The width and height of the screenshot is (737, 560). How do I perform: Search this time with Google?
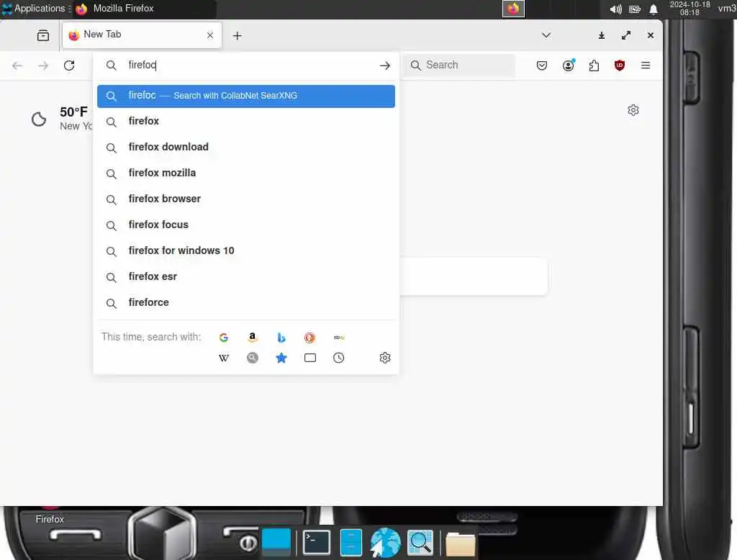(x=224, y=338)
